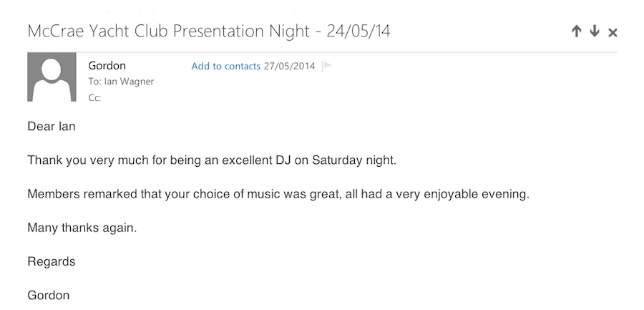This screenshot has height=310, width=644.
Task: Click the Gordon signature at the bottom
Action: [49, 295]
